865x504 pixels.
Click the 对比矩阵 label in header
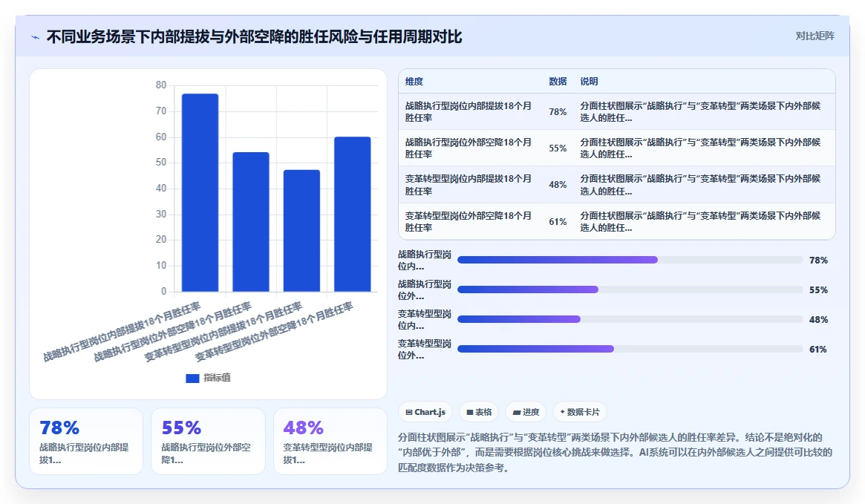815,36
